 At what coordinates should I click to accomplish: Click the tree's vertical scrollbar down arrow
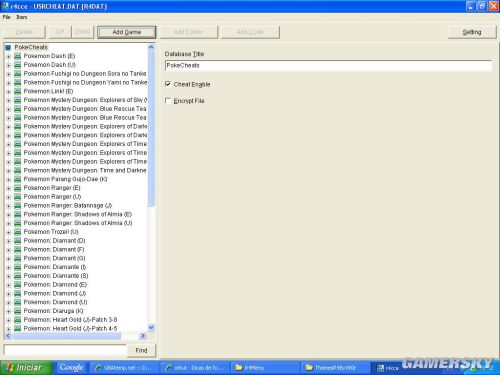[151, 328]
